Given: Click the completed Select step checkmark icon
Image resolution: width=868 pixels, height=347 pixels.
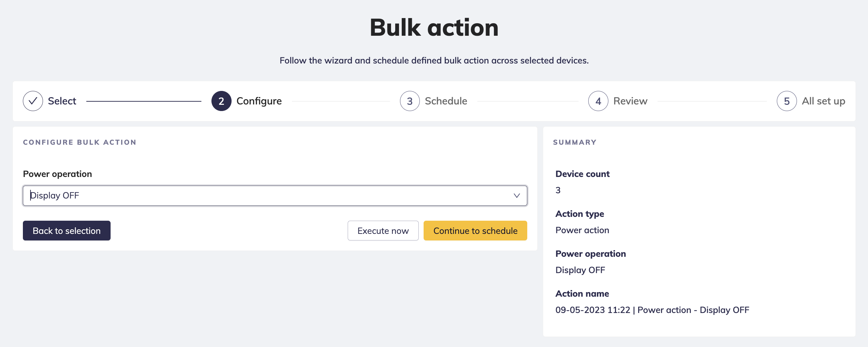Looking at the screenshot, I should click(33, 101).
